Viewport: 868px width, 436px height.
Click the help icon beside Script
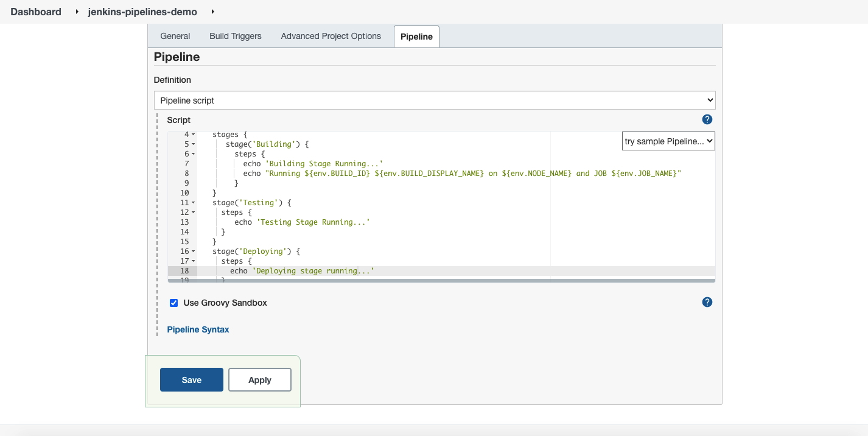point(707,119)
